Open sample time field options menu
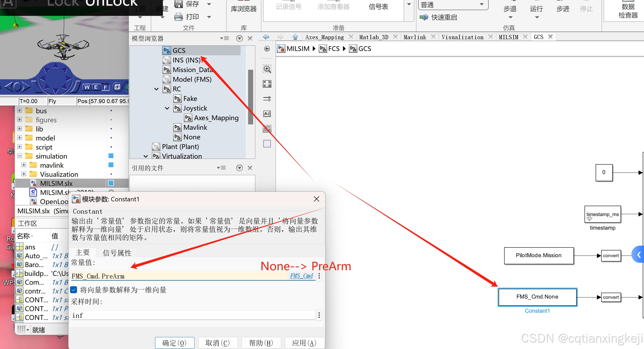 click(x=319, y=315)
